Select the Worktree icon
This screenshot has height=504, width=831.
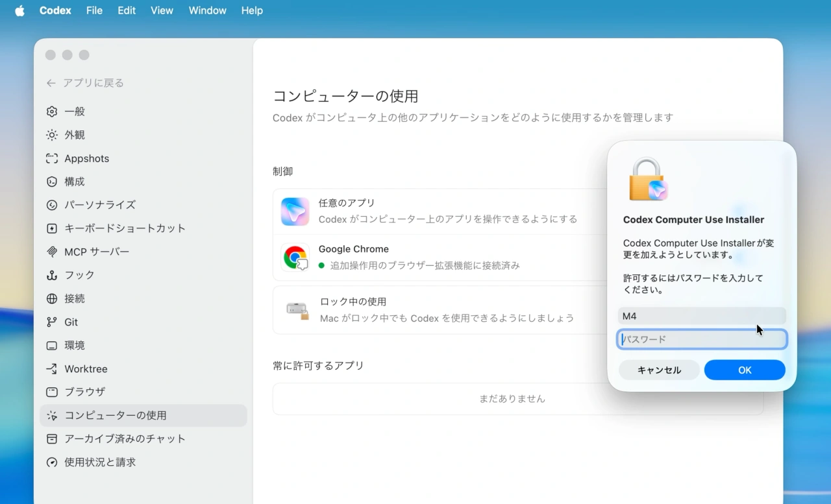point(52,368)
